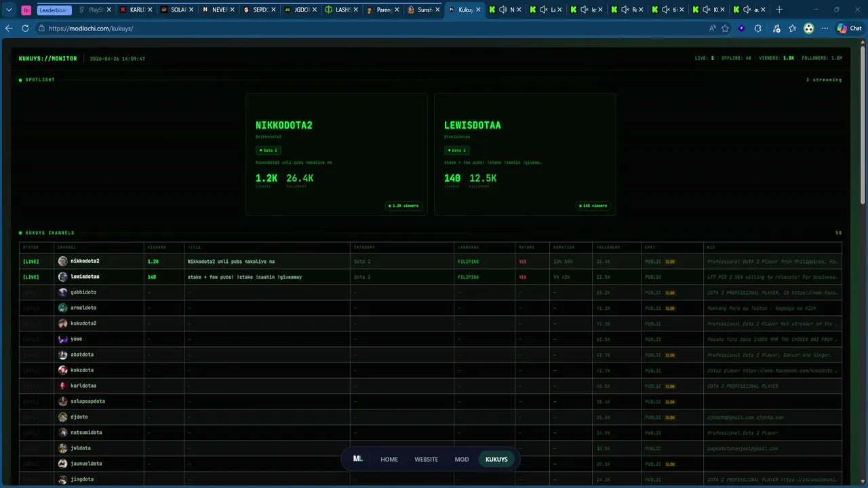Open the read aloud icon in address bar
This screenshot has height=488, width=868.
pos(712,28)
